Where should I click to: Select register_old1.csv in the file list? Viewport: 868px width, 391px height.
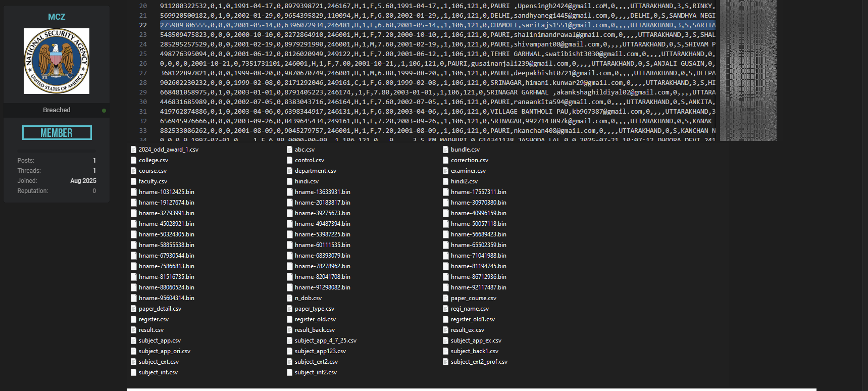[x=473, y=319]
